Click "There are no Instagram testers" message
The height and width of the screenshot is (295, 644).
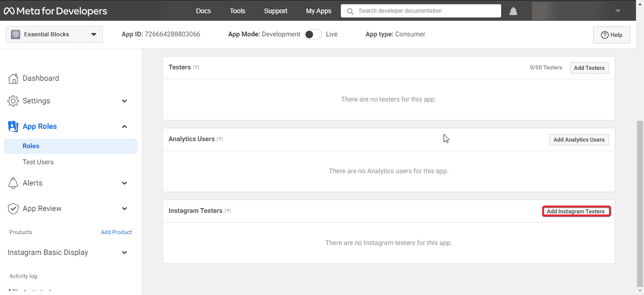388,243
